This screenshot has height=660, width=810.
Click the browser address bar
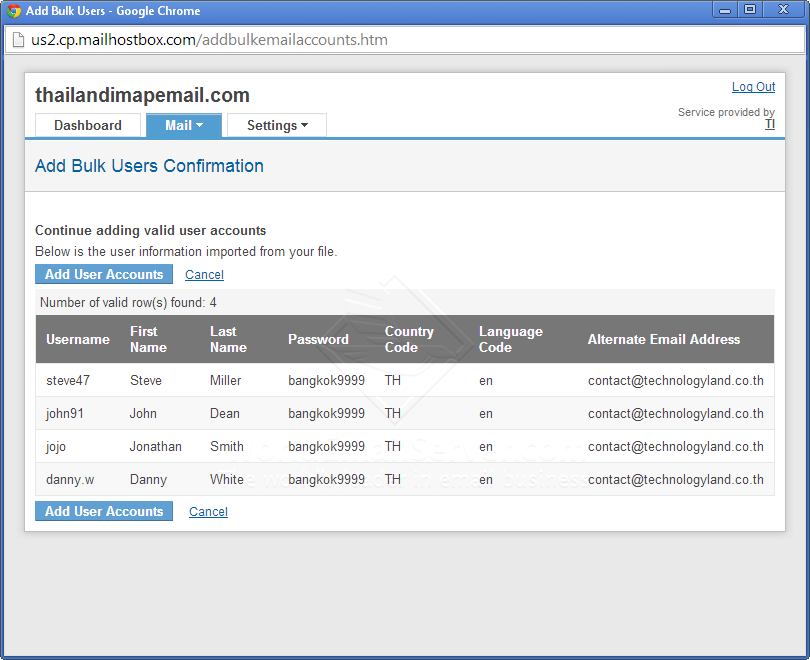pyautogui.click(x=400, y=41)
